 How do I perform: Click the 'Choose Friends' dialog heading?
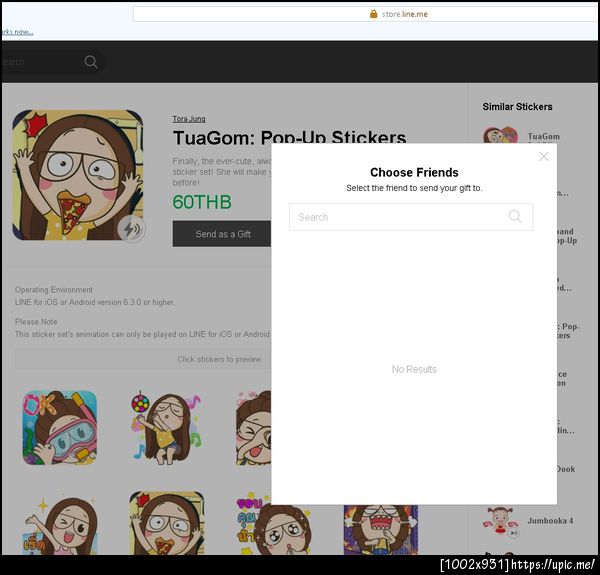point(414,173)
